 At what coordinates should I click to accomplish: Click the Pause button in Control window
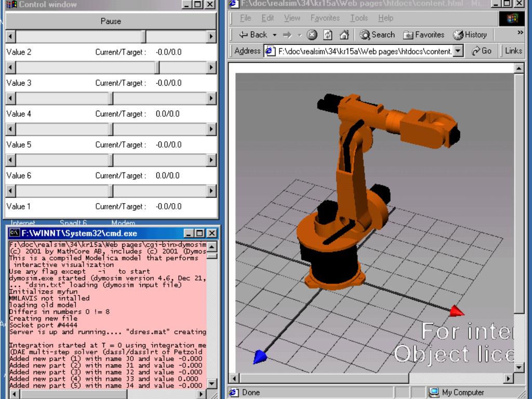111,21
